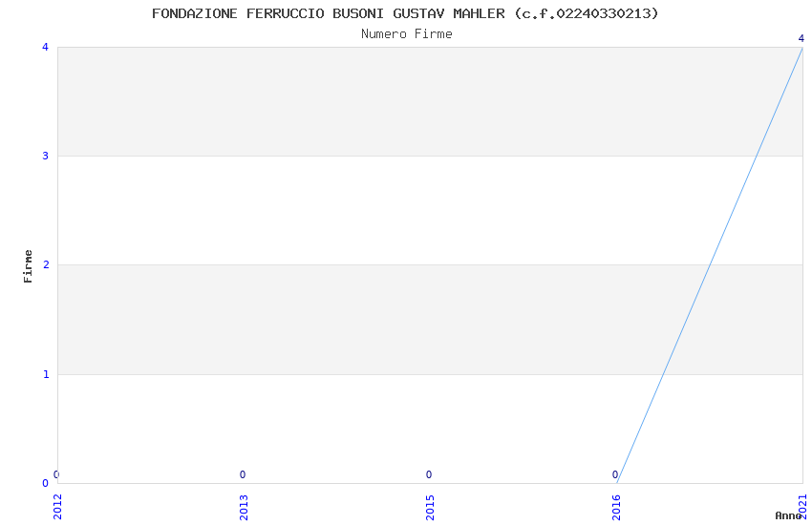812x525 pixels.
Task: Click the 2016 year tick label
Action: 616,507
